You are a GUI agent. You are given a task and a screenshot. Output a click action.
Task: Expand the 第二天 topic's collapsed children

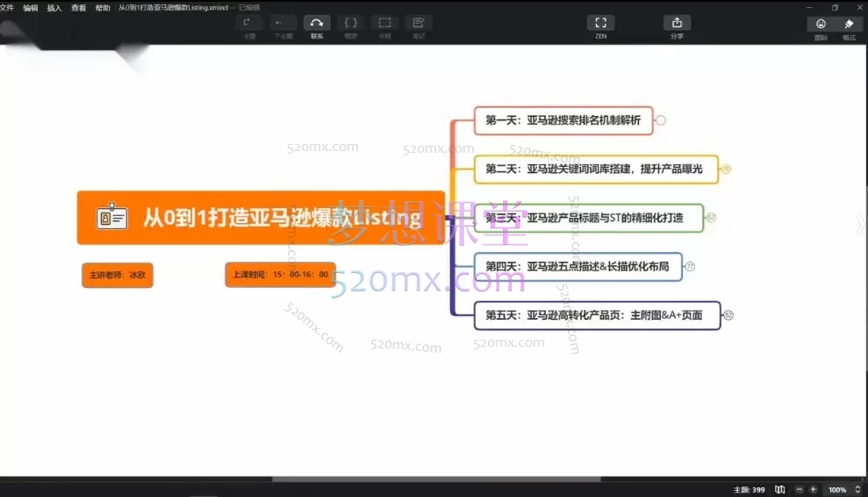[x=727, y=169]
